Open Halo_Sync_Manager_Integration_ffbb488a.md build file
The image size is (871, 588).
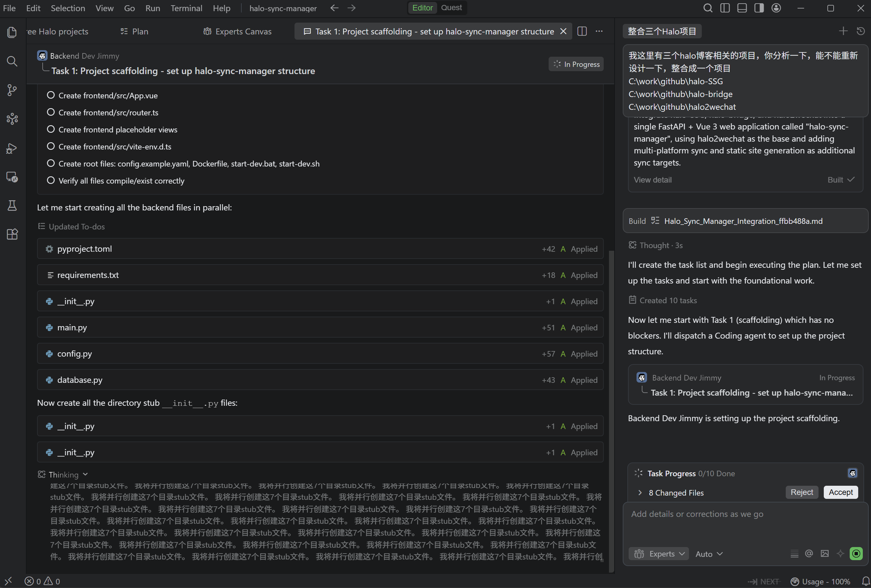(745, 221)
